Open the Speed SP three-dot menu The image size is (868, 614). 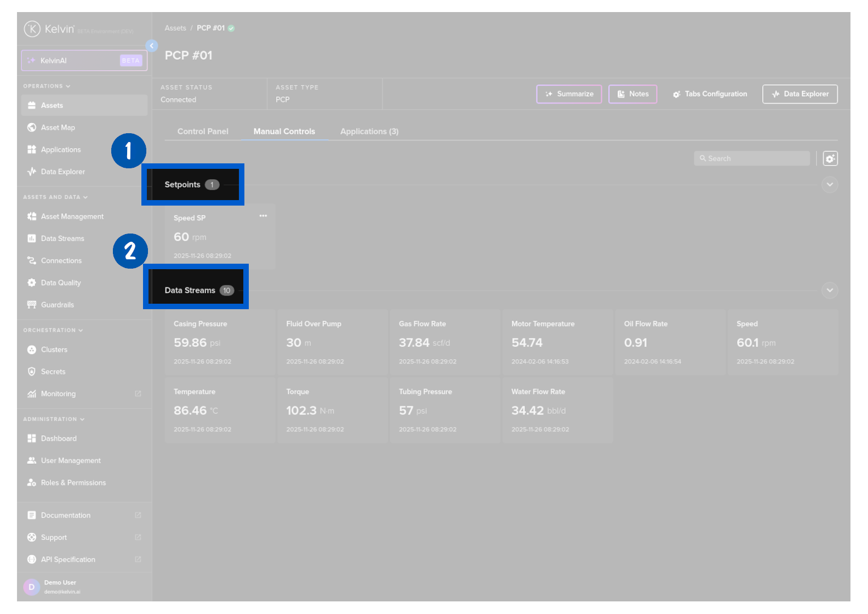(263, 216)
